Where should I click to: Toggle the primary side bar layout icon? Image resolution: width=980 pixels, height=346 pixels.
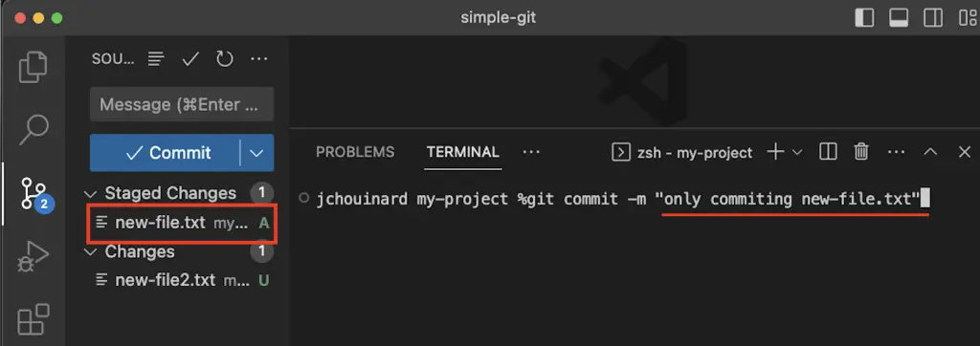click(864, 17)
